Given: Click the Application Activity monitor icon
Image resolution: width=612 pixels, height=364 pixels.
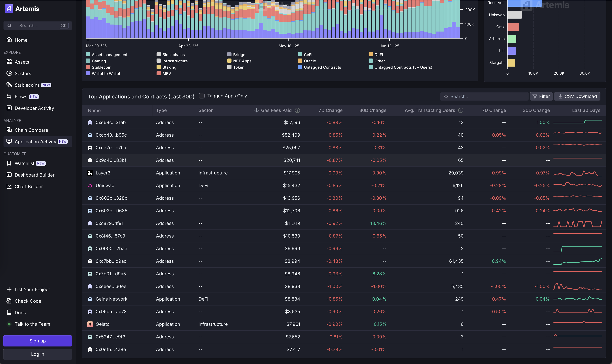Looking at the screenshot, I should (9, 141).
